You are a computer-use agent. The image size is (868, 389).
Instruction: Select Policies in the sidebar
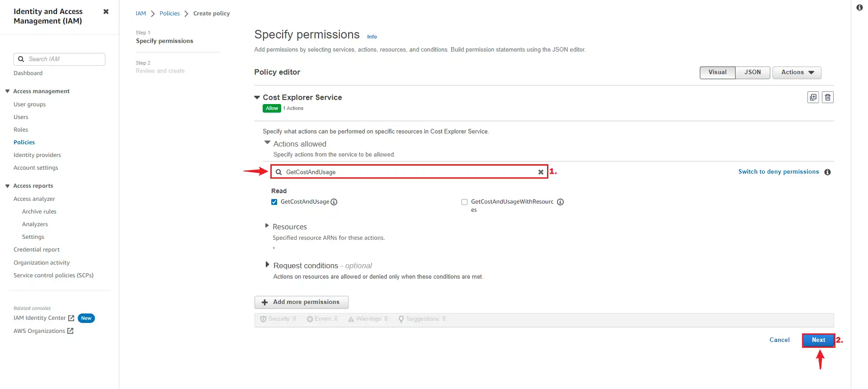coord(24,142)
